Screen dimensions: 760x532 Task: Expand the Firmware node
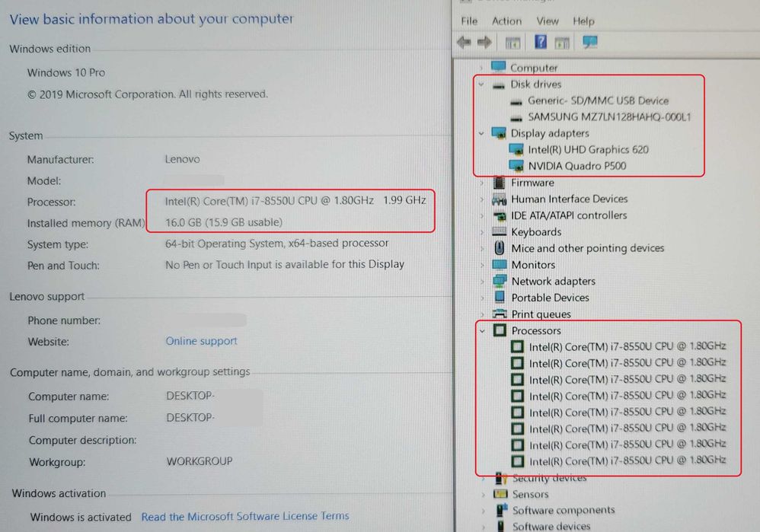click(481, 183)
